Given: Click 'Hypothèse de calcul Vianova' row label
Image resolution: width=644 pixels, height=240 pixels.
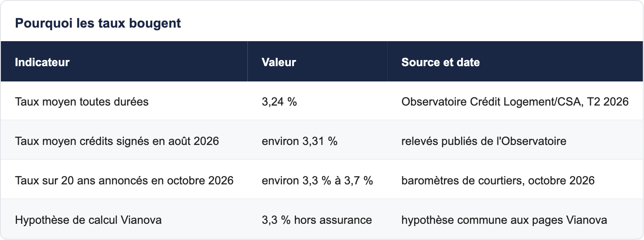Looking at the screenshot, I should [x=88, y=220].
